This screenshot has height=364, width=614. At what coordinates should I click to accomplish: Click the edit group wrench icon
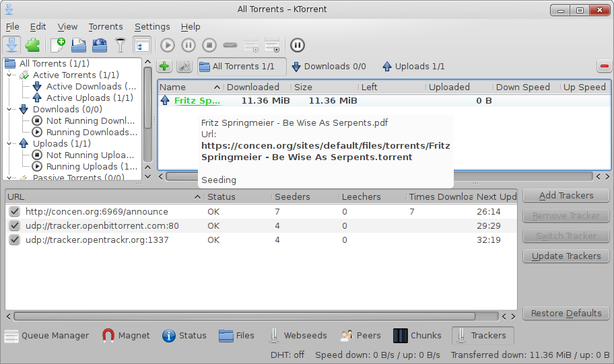(184, 66)
